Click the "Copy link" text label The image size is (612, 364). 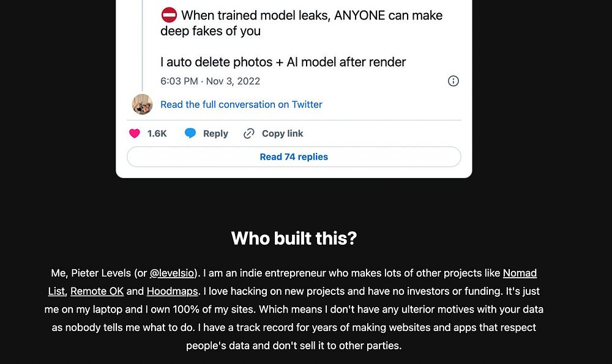tap(282, 133)
